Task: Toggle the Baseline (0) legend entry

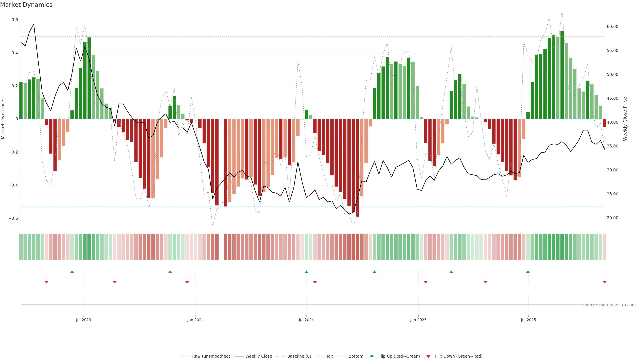Action: coord(299,356)
